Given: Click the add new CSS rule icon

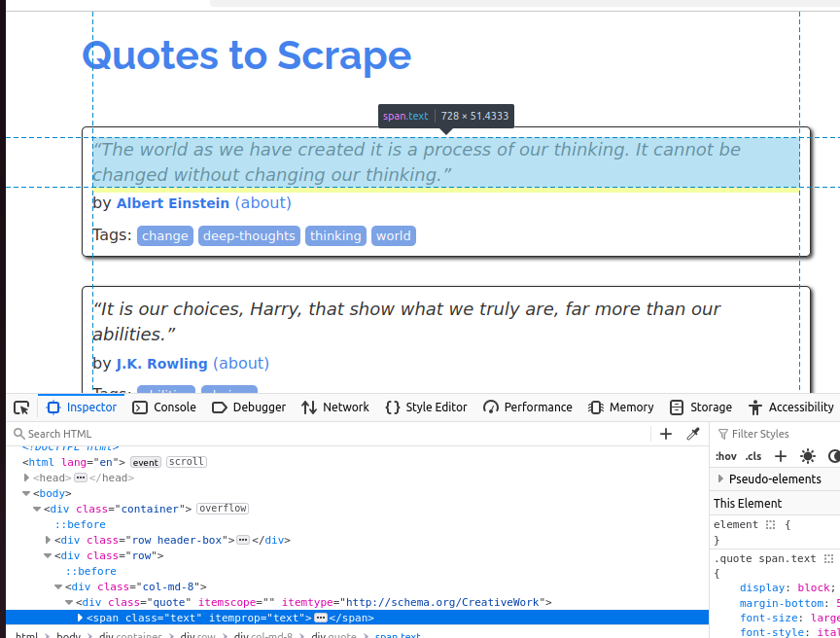Looking at the screenshot, I should click(781, 455).
